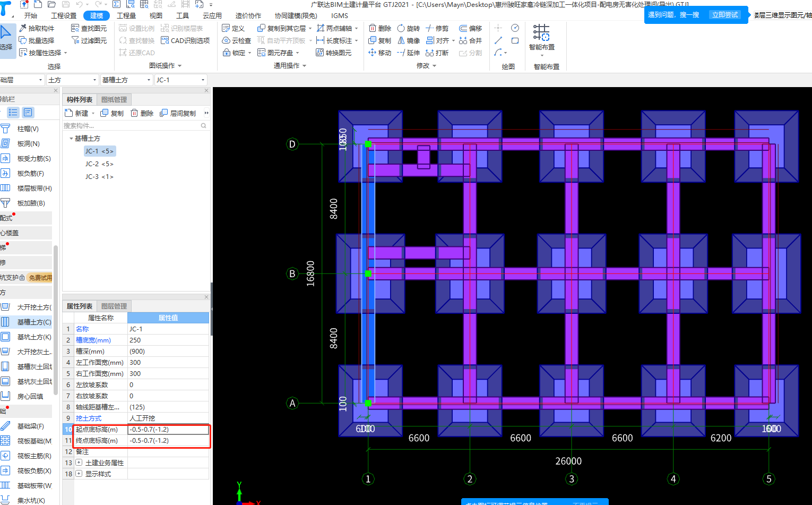Select JC-3 <1> in component tree
812x505 pixels.
[x=99, y=177]
